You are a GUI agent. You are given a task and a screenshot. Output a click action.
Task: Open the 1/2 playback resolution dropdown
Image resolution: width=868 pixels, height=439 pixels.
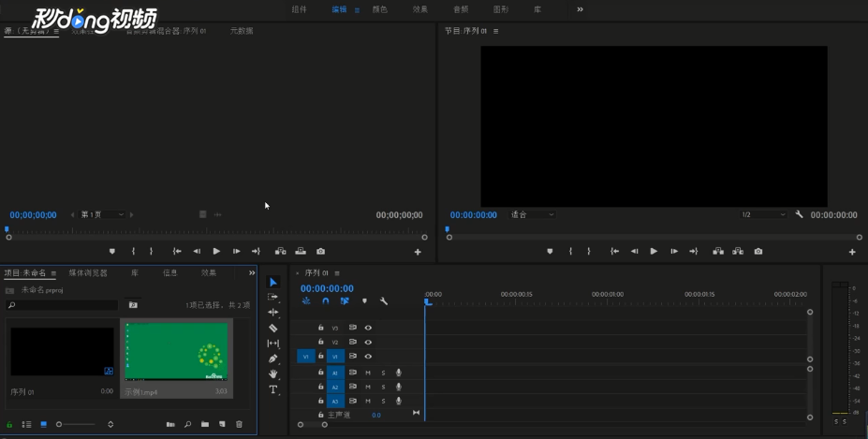[x=763, y=214]
